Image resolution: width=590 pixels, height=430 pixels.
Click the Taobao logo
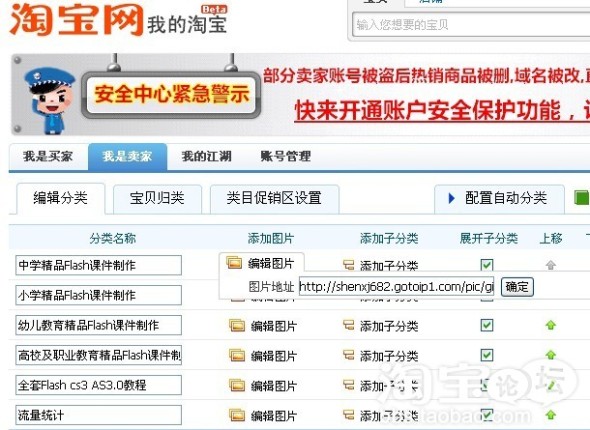[76, 20]
